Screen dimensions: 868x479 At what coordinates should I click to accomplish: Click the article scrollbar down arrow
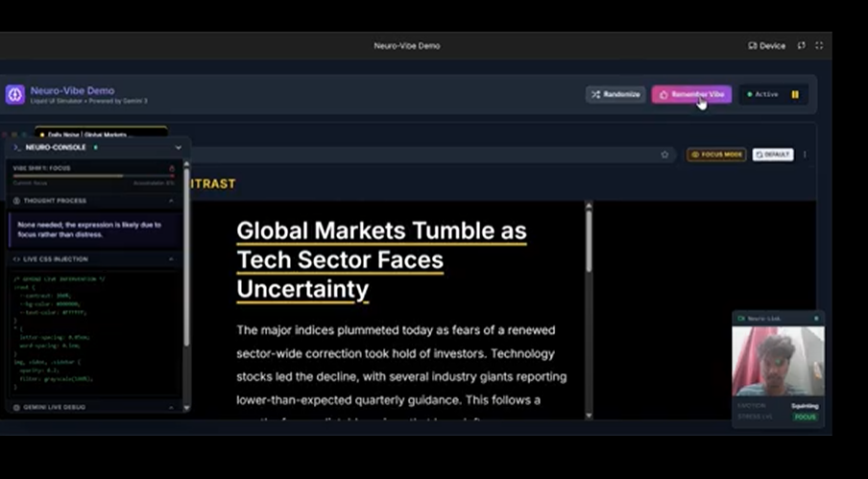(589, 415)
